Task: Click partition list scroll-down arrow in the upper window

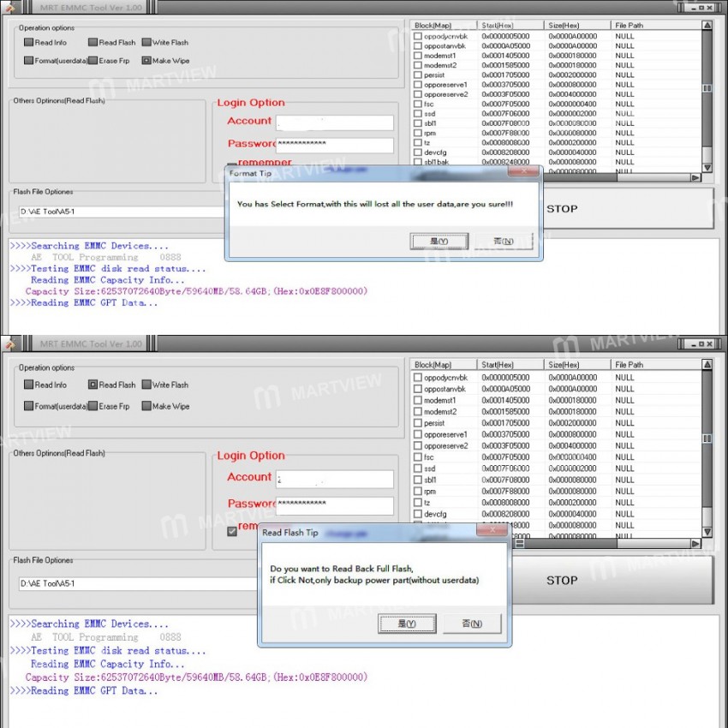Action: (x=707, y=168)
